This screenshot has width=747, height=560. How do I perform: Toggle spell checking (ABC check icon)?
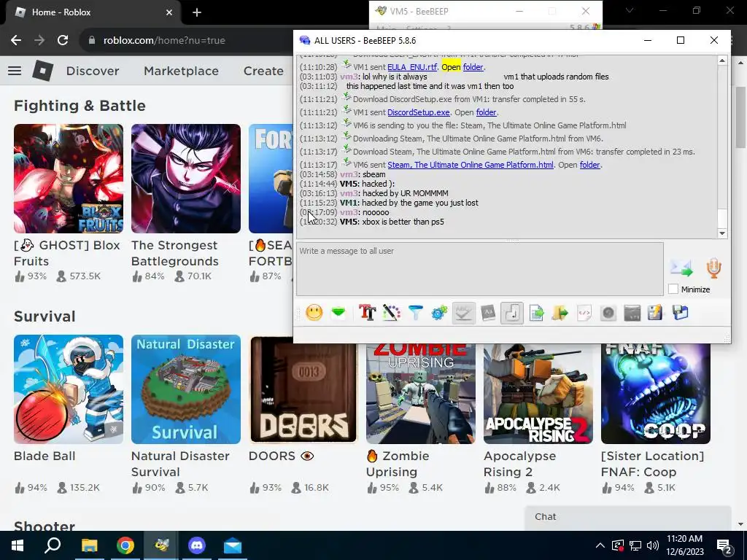(x=463, y=313)
